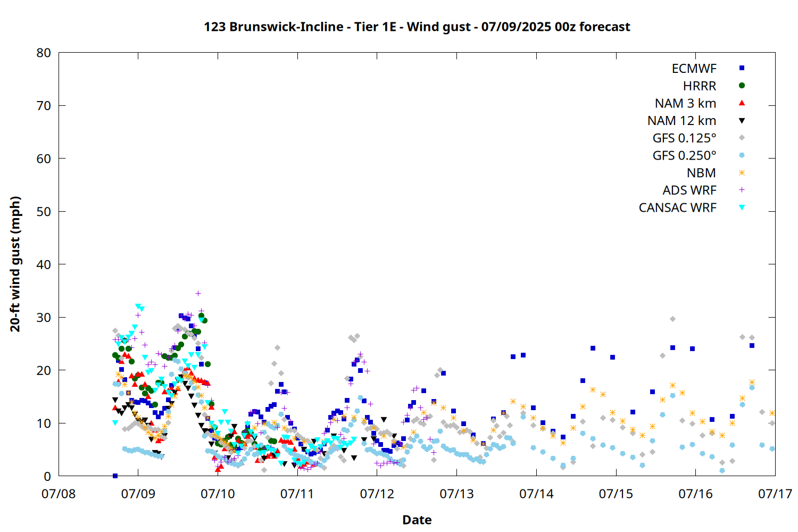Click the 0 y-axis tick label
Image resolution: width=798 pixels, height=532 pixels.
click(48, 477)
